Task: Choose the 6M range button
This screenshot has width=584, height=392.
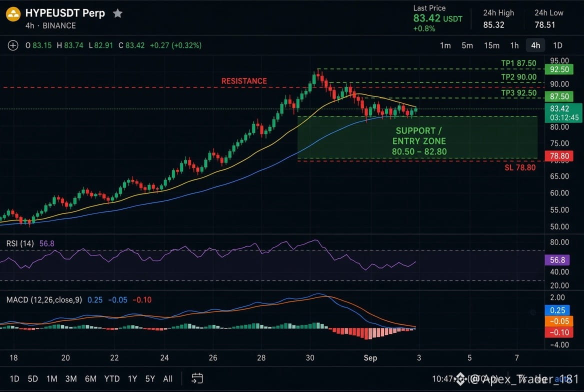Action: point(90,379)
